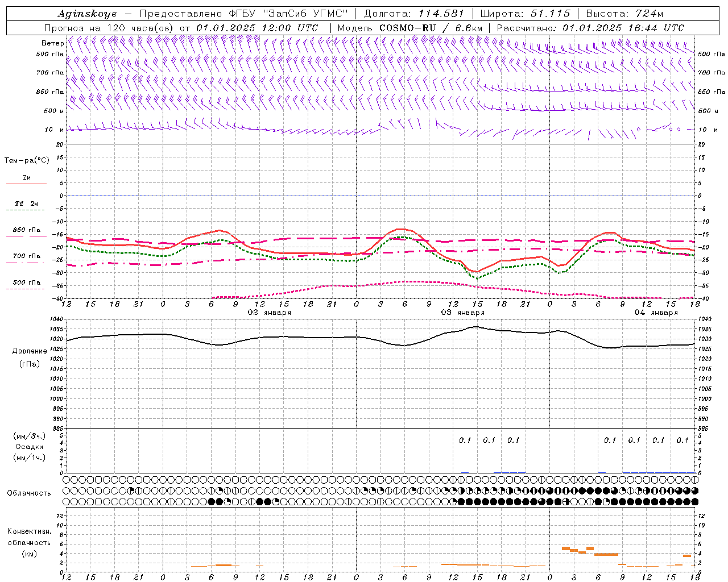Screen dimensions: 728x582
Task: Select the 'Рассчитано: 01.01.2025 16:44 UTC' timestamp
Action: [x=591, y=28]
